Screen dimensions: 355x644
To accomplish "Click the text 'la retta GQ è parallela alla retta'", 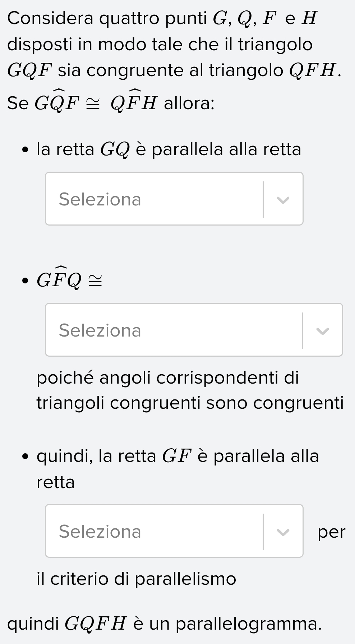I will tap(169, 149).
